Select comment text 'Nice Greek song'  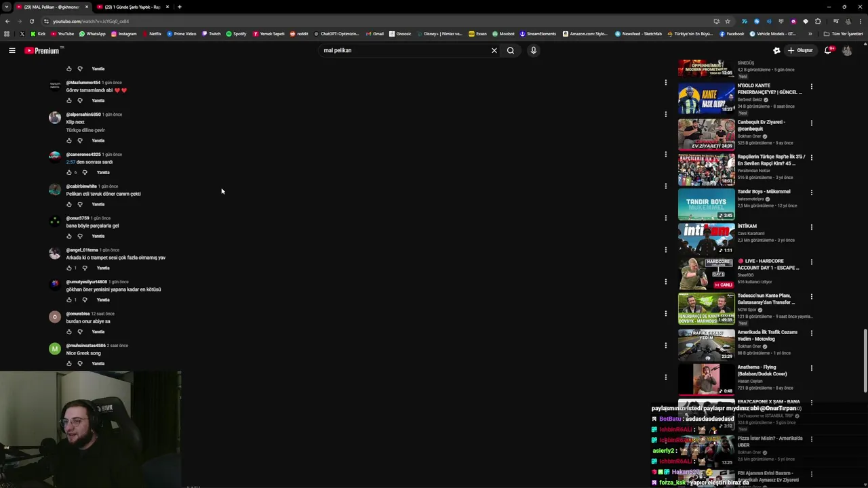(83, 353)
